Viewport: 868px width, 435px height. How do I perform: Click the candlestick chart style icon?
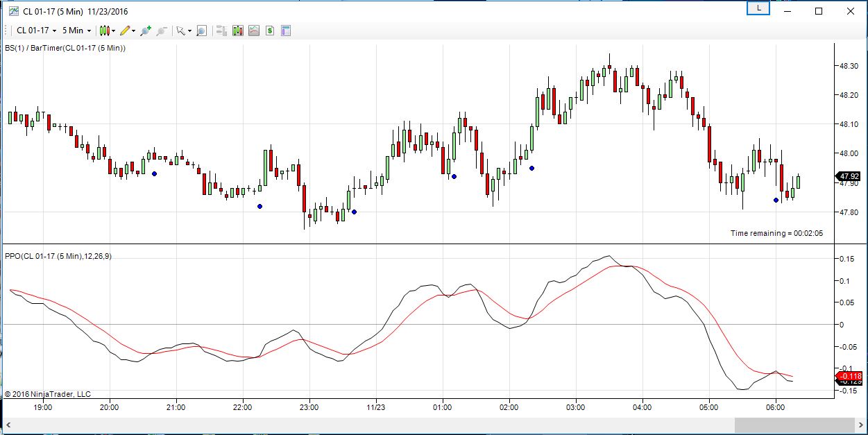tap(104, 31)
